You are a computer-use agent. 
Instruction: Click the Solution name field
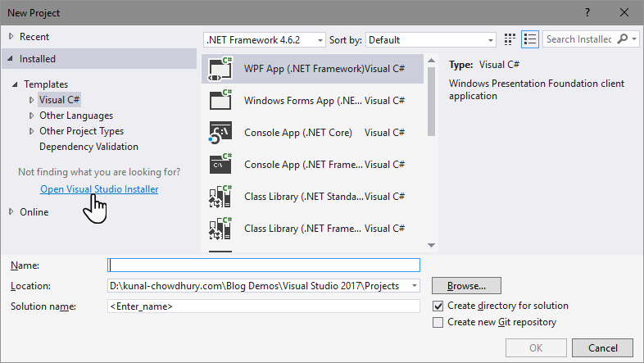click(264, 306)
